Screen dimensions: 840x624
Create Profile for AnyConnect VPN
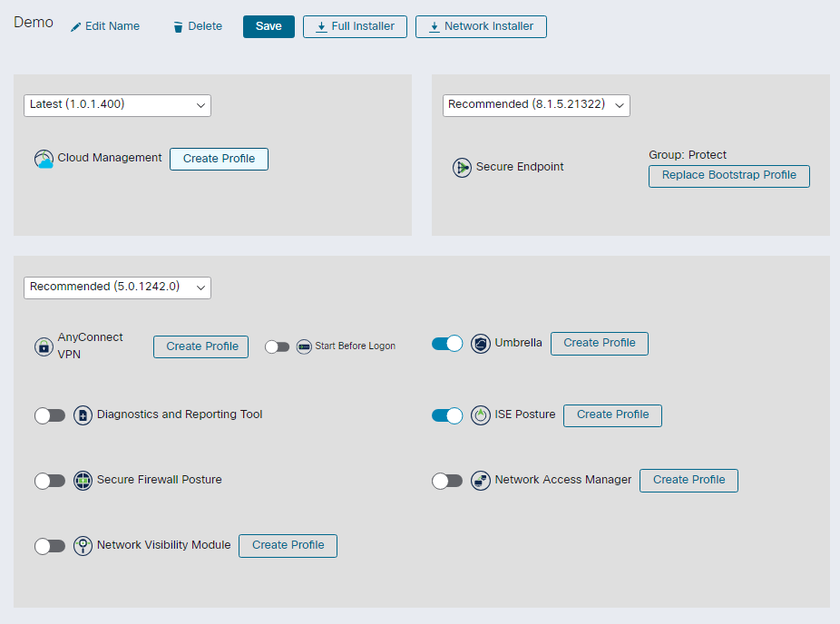[200, 347]
